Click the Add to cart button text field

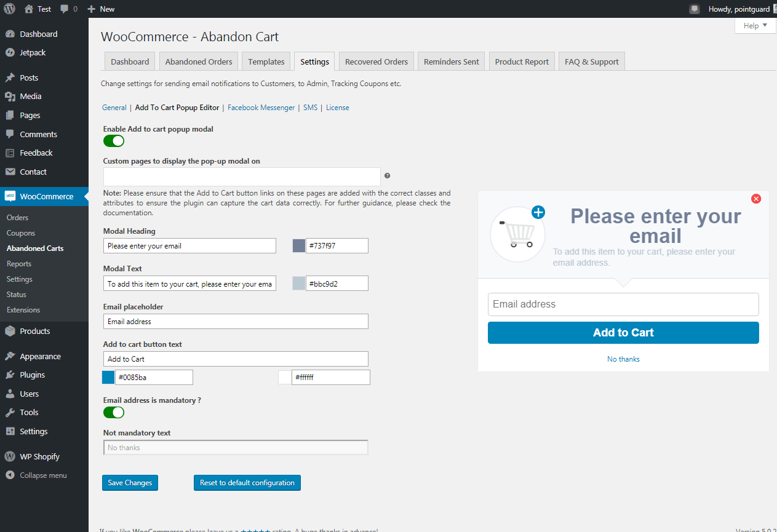pyautogui.click(x=236, y=359)
